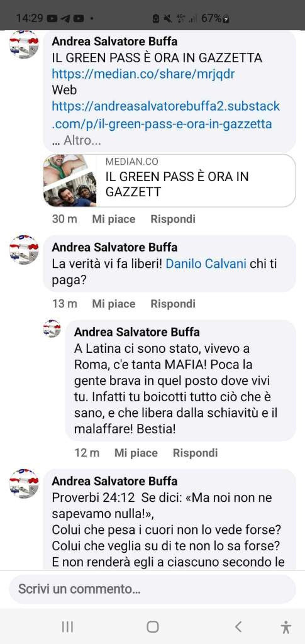Open avatar beside Proverbi 24:12 comment

point(24,484)
